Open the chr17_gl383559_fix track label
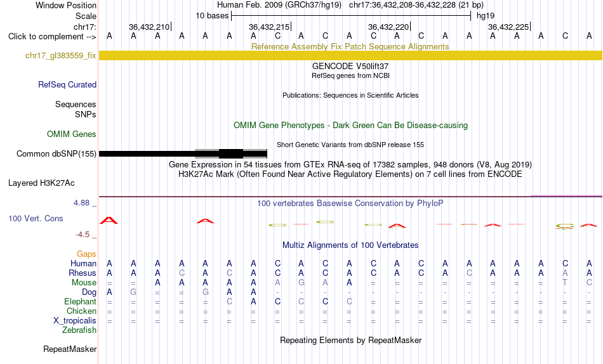The height and width of the screenshot is (364, 603). 60,56
